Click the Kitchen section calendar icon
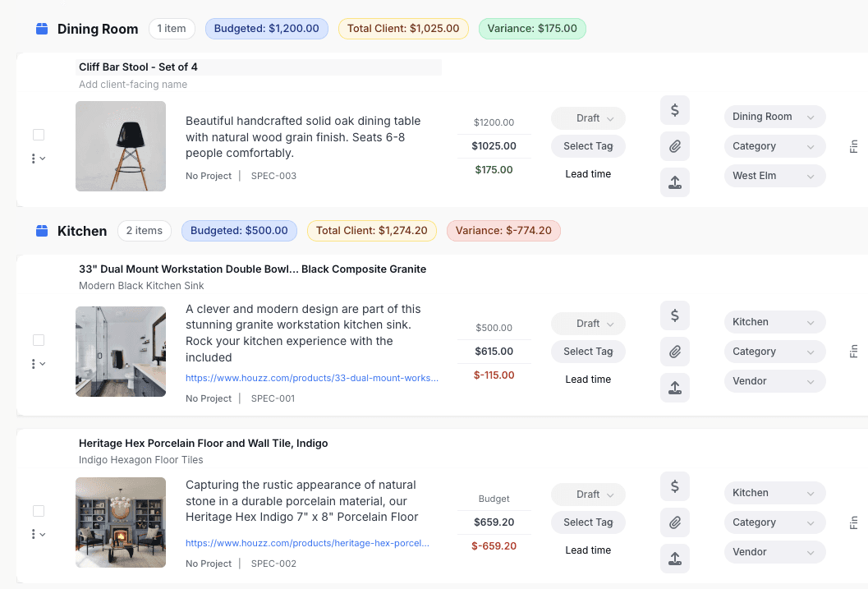Screen dimensions: 868x589 pos(42,231)
